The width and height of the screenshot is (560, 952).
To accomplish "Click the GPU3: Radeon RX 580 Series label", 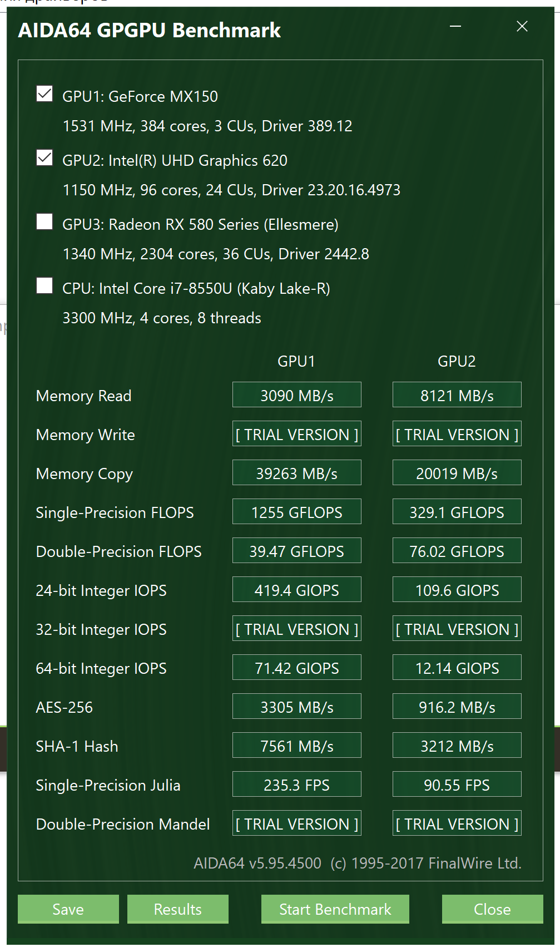I will pyautogui.click(x=200, y=224).
